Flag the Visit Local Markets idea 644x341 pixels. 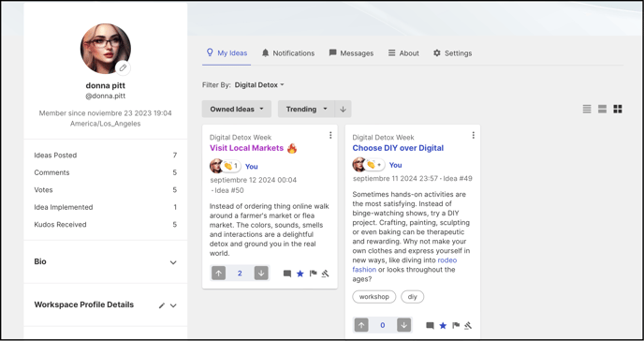click(x=313, y=274)
